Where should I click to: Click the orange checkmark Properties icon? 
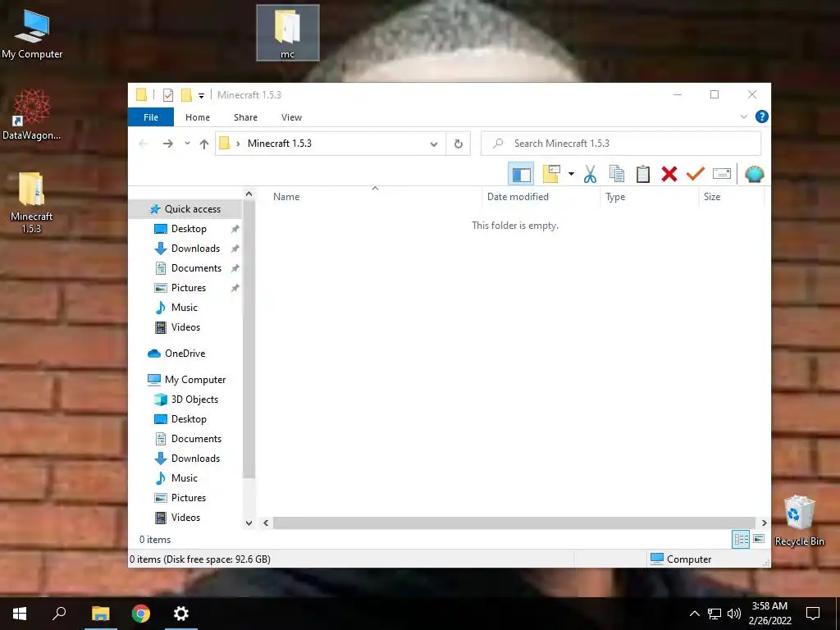tap(696, 174)
